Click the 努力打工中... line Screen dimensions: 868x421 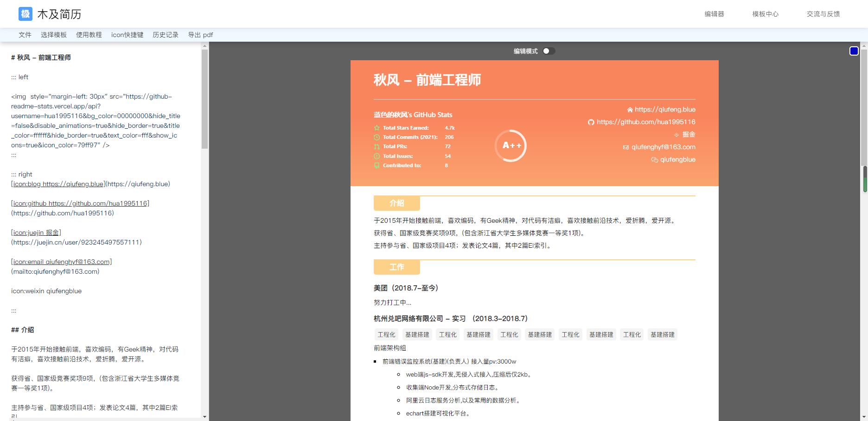tap(392, 302)
